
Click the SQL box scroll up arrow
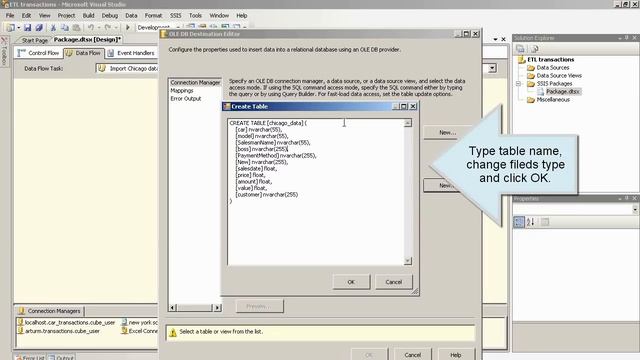point(408,123)
